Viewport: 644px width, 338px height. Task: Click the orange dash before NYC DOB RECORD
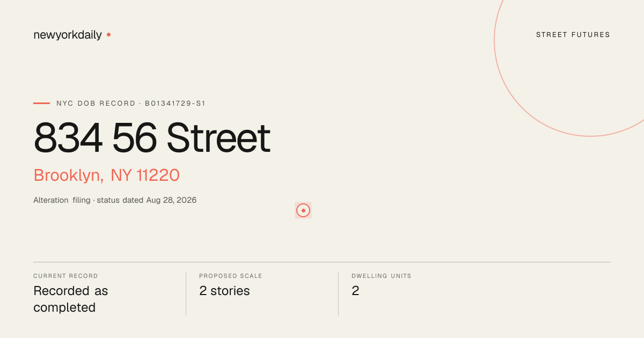tap(41, 103)
